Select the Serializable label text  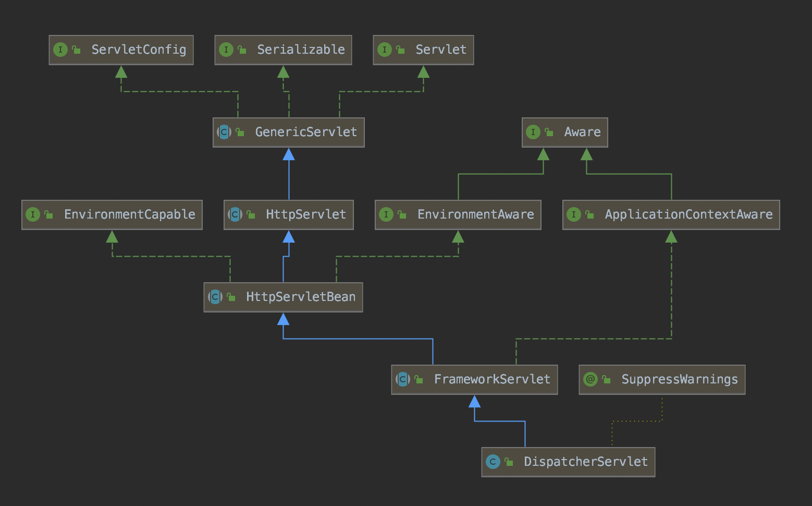[x=301, y=50]
